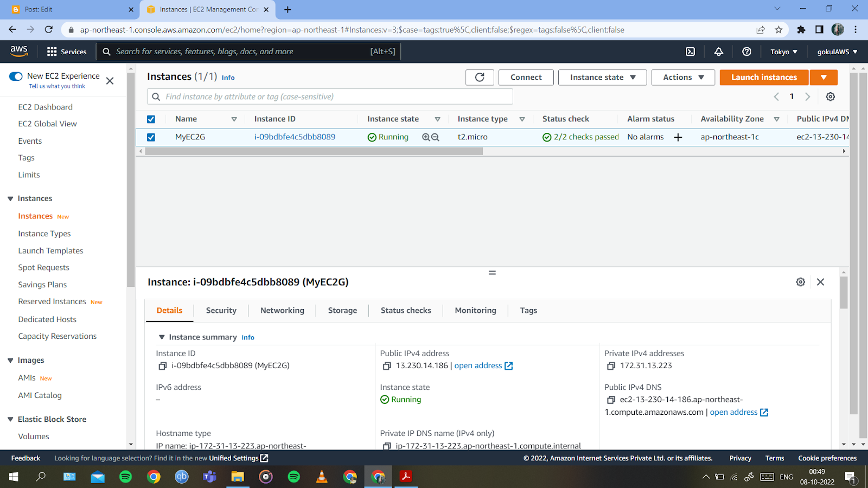The image size is (868, 488).
Task: Click the details panel vertical scrollbar
Action: 844,293
